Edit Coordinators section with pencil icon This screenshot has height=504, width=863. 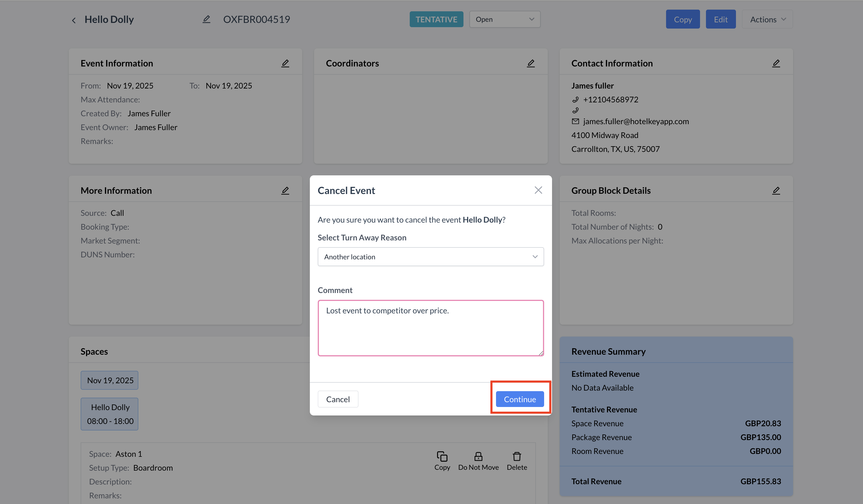pyautogui.click(x=531, y=63)
